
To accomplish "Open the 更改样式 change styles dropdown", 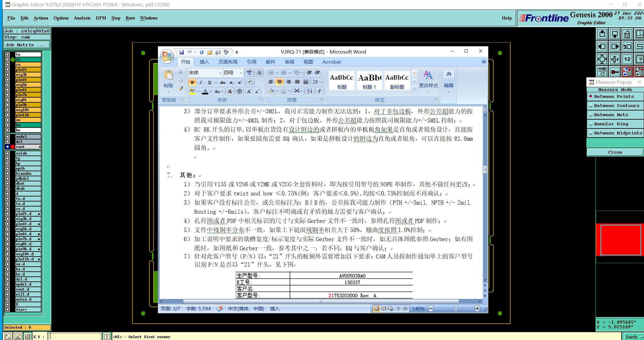I will 428,81.
